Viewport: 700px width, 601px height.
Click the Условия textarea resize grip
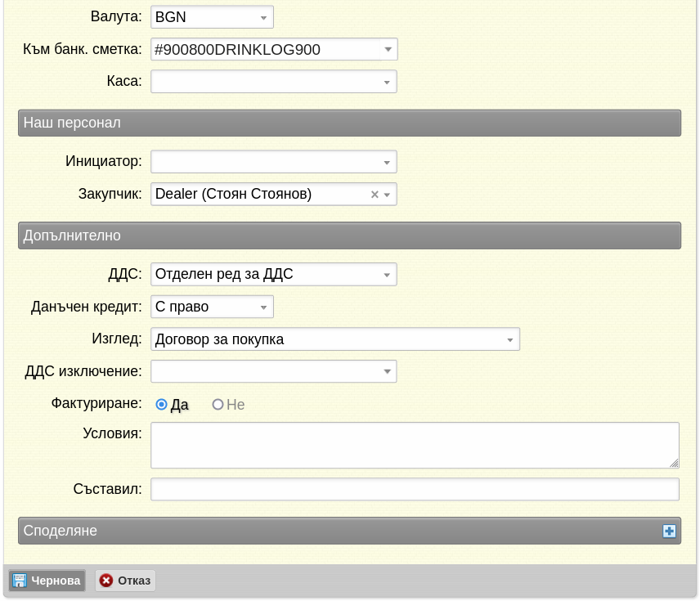[674, 464]
